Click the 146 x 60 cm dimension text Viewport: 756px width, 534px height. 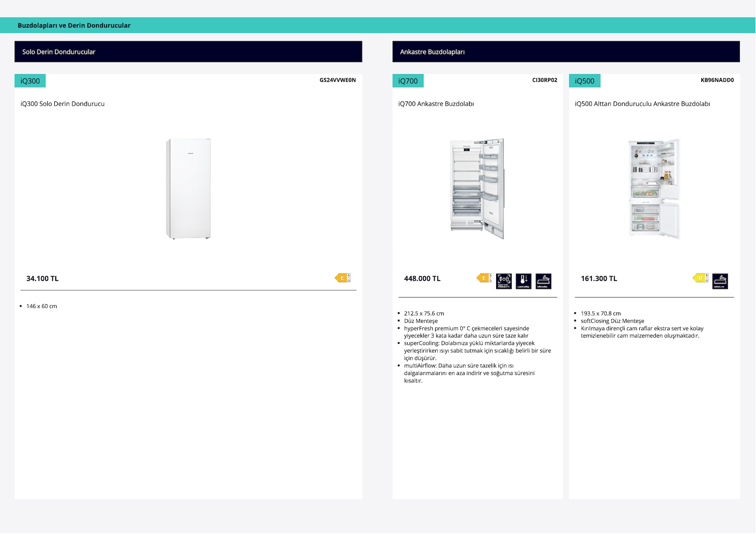42,306
